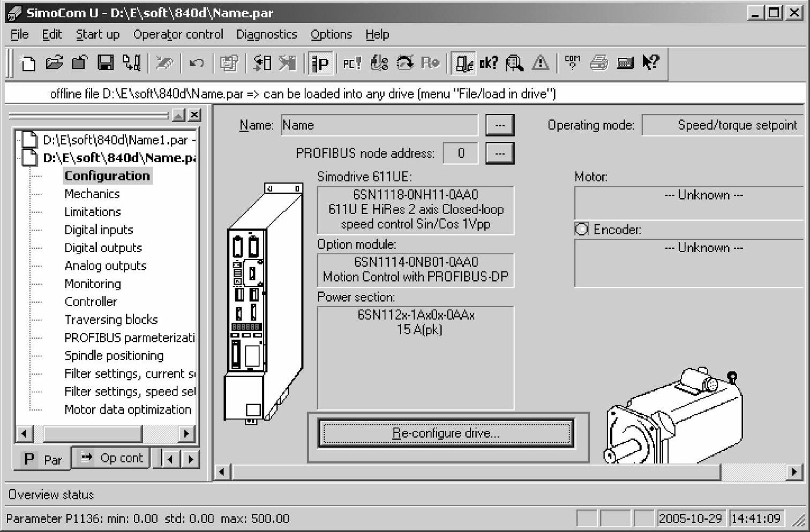Open the Start up menu
The image size is (810, 532).
(97, 34)
